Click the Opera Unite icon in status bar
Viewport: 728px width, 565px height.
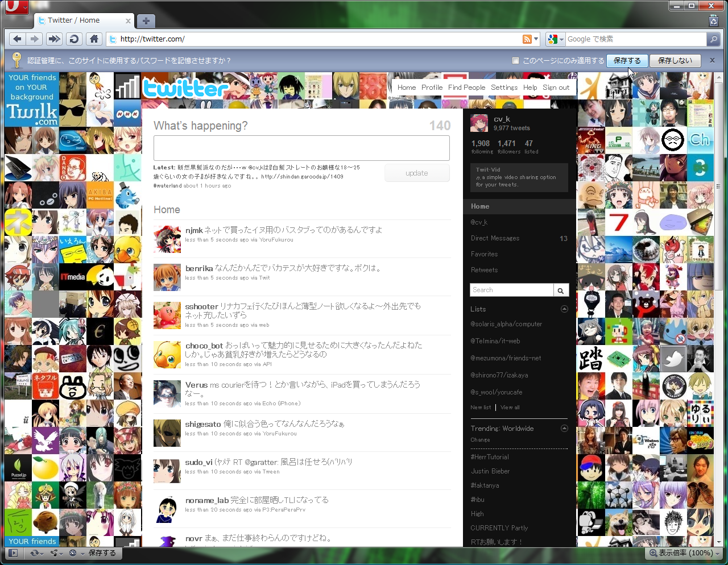tap(54, 553)
